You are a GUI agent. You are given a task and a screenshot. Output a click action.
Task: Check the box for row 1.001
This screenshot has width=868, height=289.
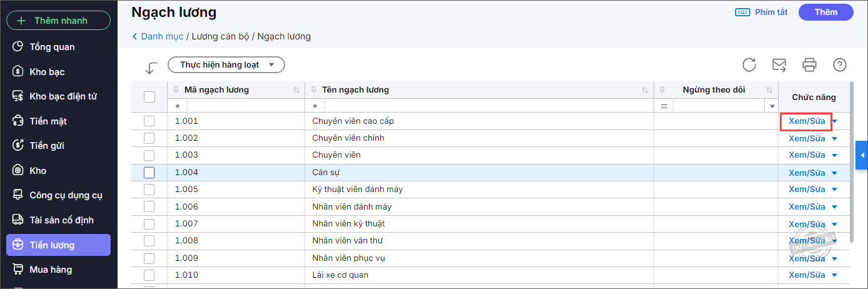(149, 121)
